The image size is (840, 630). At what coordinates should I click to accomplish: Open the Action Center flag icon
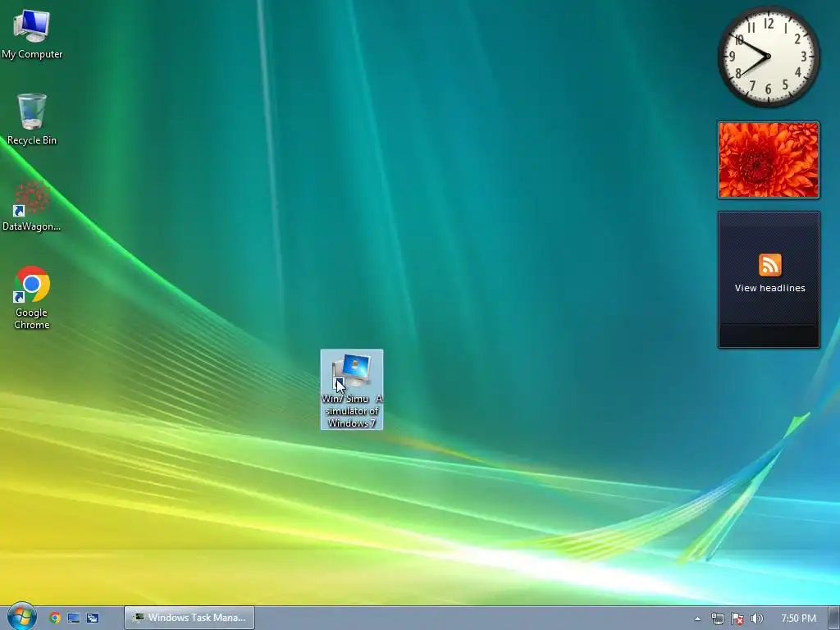(737, 619)
